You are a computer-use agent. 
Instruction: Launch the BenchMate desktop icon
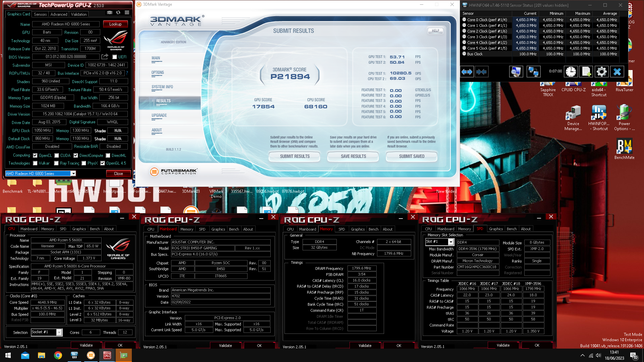pyautogui.click(x=624, y=149)
